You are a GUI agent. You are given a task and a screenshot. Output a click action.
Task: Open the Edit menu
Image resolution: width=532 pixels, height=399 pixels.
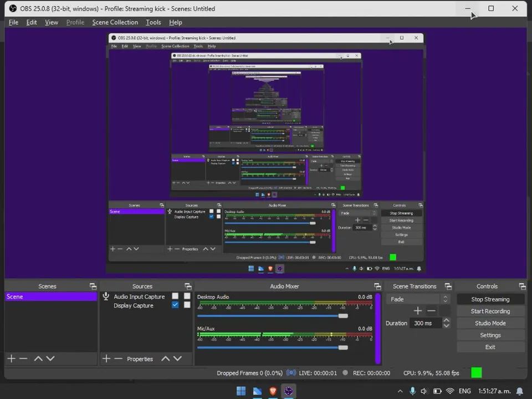pos(32,22)
